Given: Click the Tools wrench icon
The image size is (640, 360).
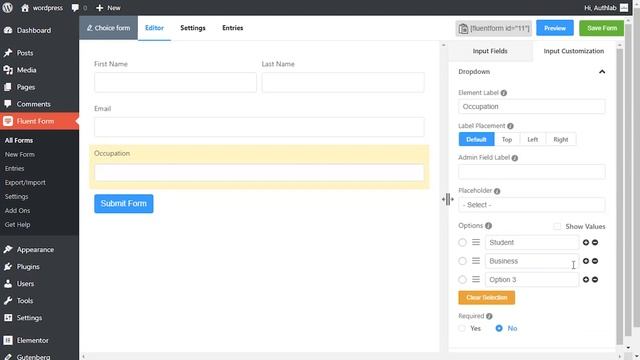Looking at the screenshot, I should (x=8, y=301).
